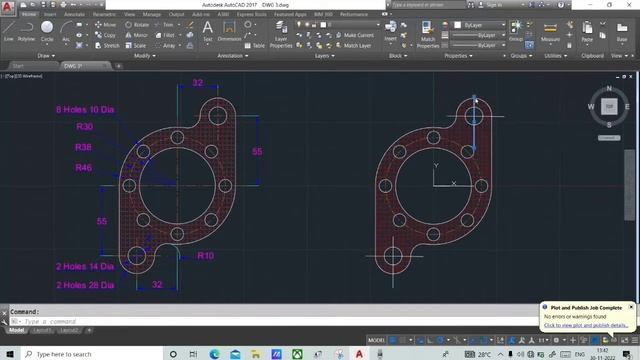The width and height of the screenshot is (640, 360).
Task: Click the Fillet command
Action: 166,36
